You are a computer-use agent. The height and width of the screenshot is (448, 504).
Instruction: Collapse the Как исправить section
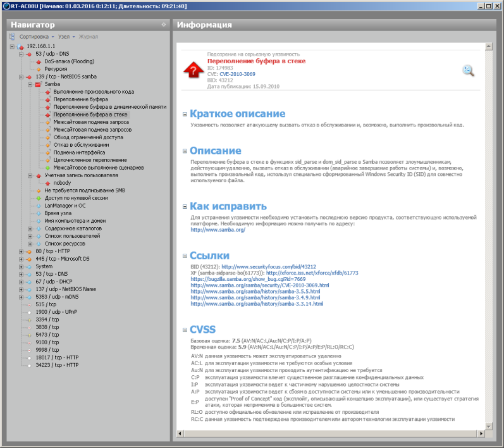point(185,207)
